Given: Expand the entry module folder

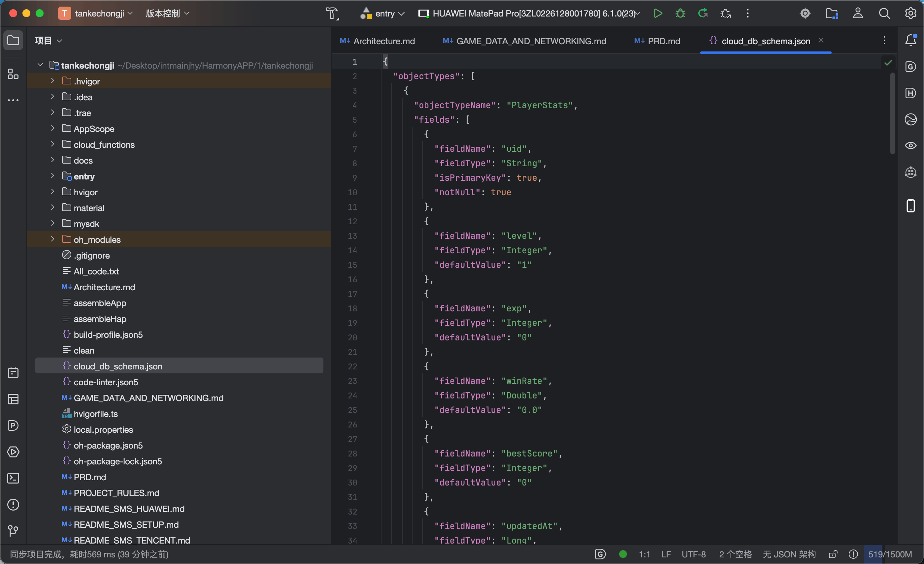Looking at the screenshot, I should point(52,176).
